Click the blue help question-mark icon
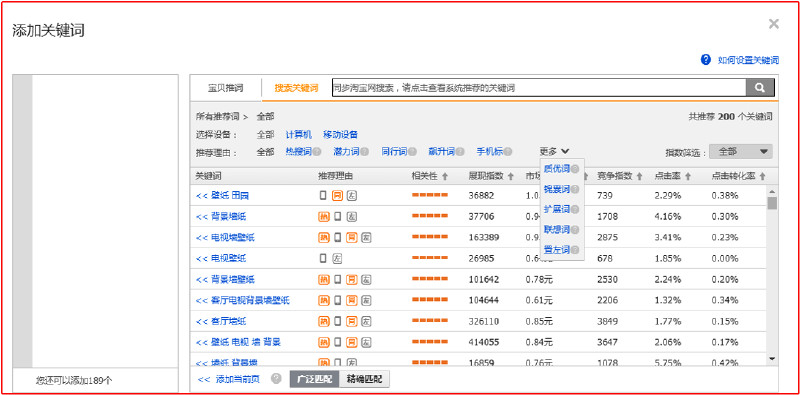 [706, 60]
